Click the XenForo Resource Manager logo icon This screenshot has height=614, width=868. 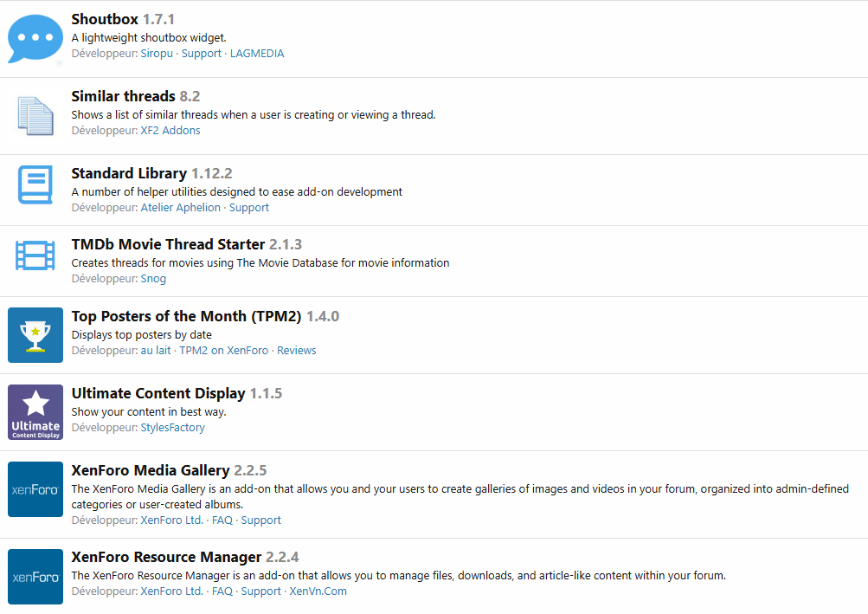(35, 577)
